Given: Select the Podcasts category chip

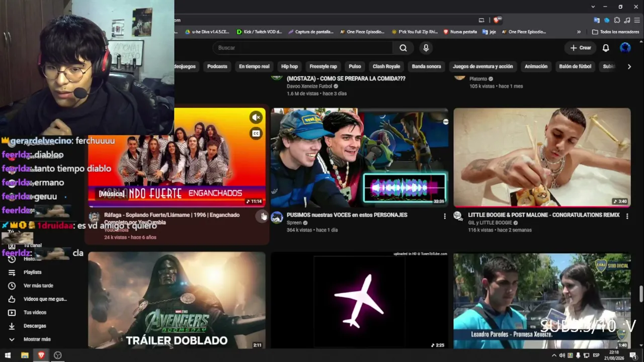Looking at the screenshot, I should point(217,66).
